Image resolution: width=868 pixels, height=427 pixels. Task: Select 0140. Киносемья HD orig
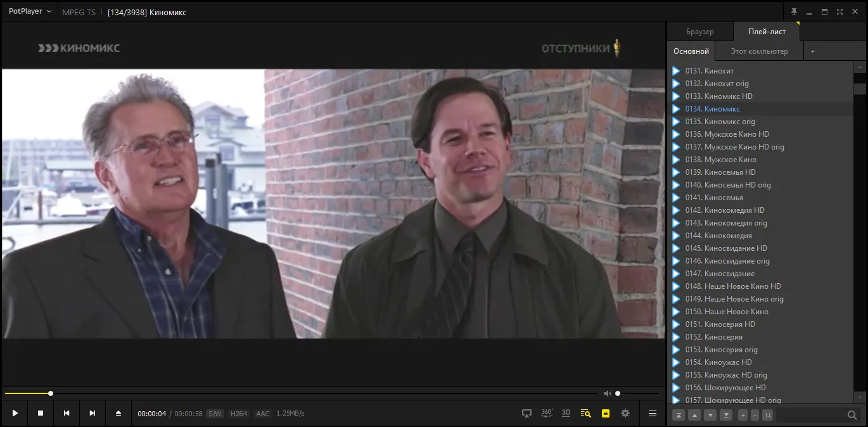click(760, 185)
